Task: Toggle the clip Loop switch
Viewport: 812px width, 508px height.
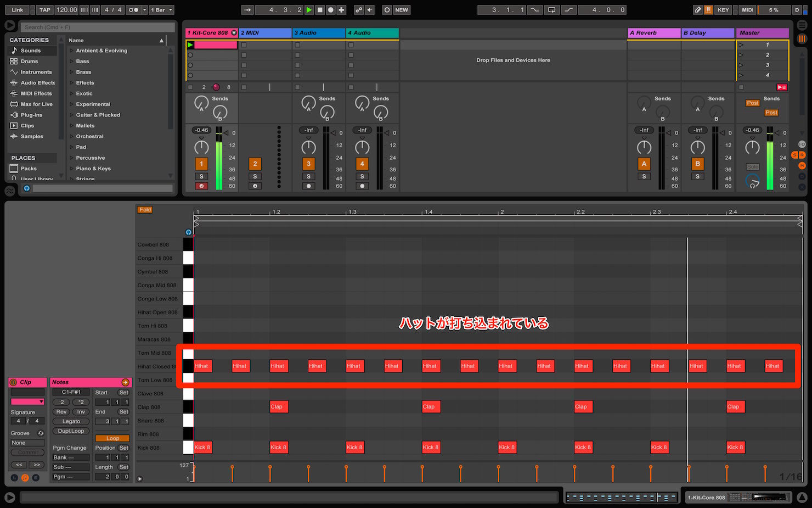Action: (x=112, y=438)
